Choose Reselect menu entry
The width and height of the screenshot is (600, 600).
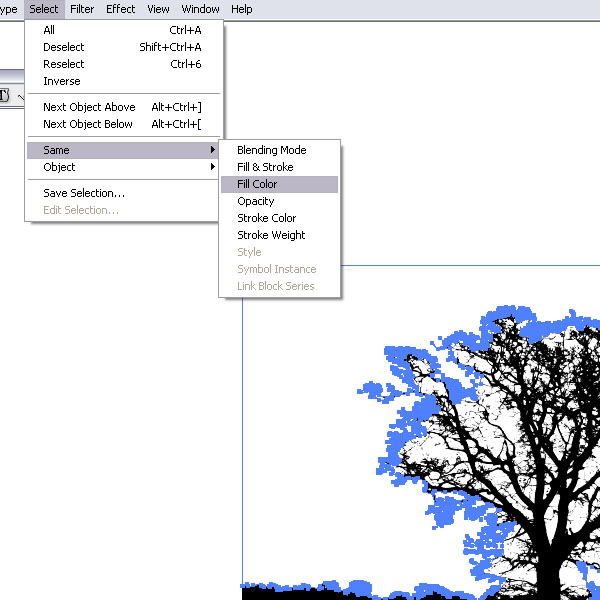122,64
